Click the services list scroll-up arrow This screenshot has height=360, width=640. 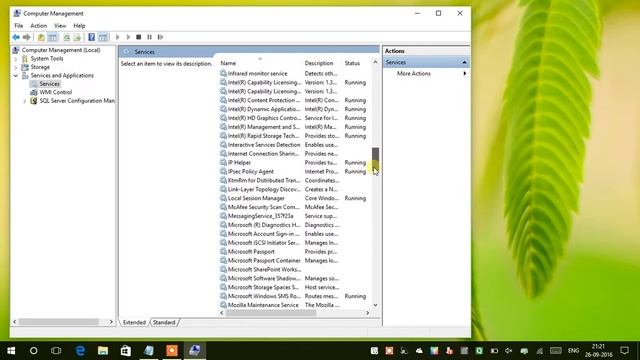(x=375, y=62)
